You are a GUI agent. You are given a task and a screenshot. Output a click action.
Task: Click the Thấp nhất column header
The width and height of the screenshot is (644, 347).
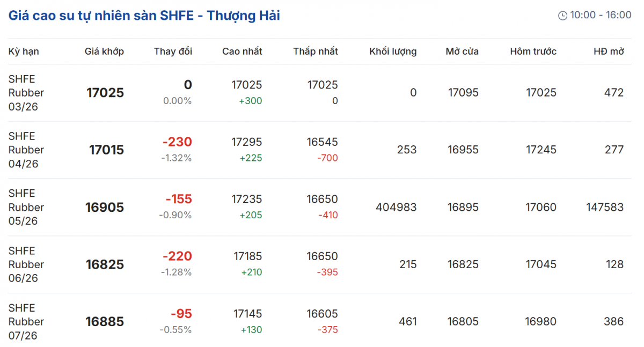coord(316,51)
